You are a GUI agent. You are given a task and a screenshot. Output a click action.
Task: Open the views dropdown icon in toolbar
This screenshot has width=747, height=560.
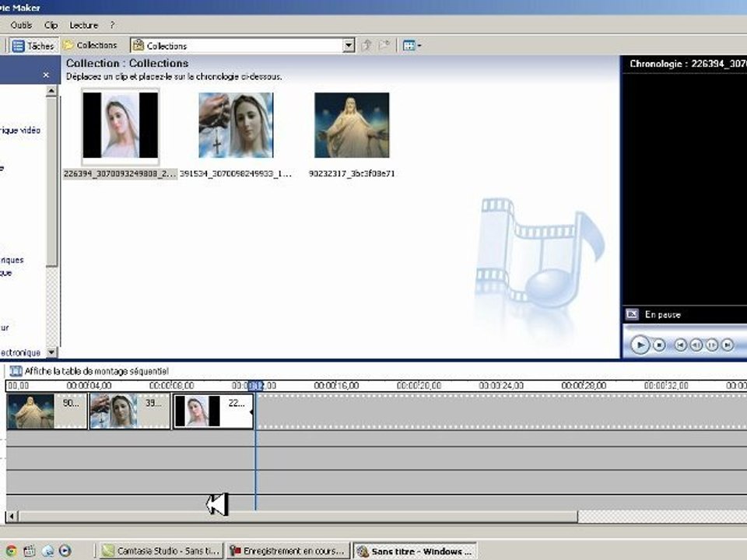412,46
